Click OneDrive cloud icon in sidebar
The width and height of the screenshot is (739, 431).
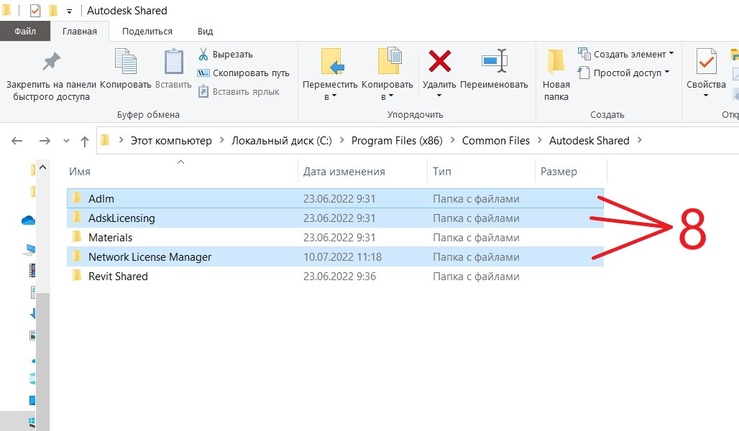29,220
